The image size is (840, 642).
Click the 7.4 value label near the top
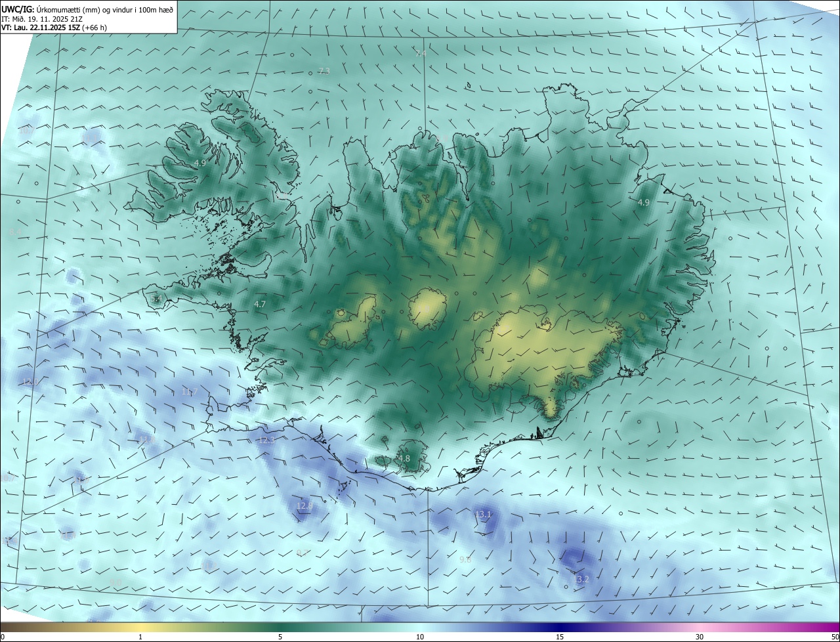tap(421, 53)
